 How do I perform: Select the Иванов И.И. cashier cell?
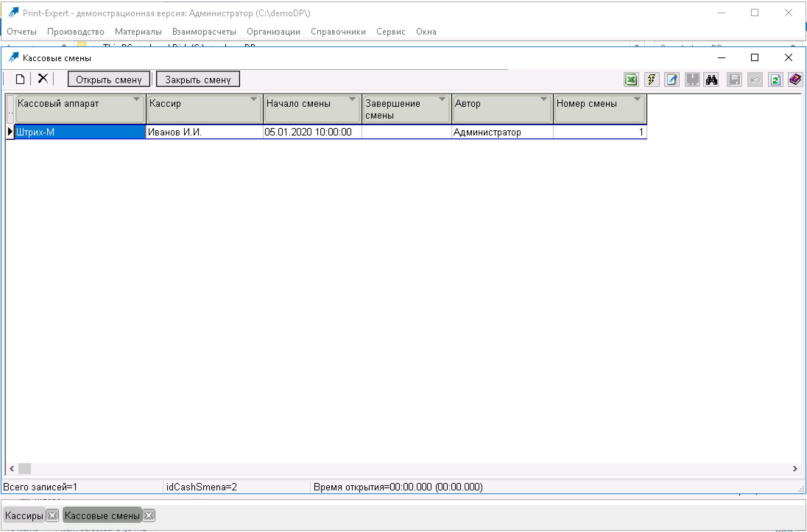click(x=205, y=132)
